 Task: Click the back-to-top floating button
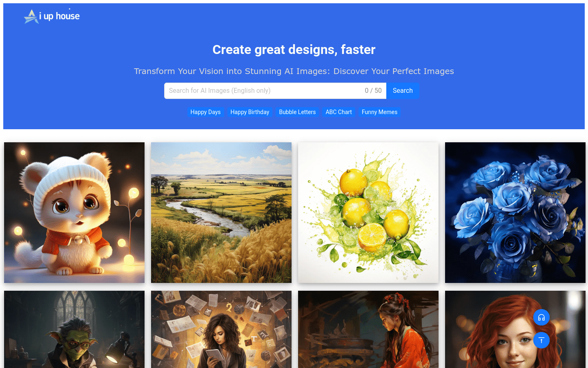pos(541,340)
